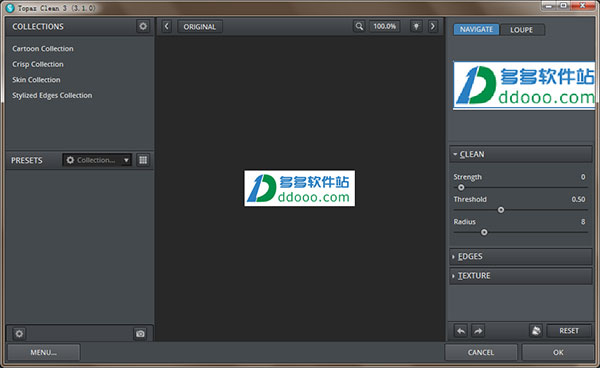Viewport: 600px width, 368px height.
Task: Open preset options gear at panel bottom
Action: tap(19, 334)
